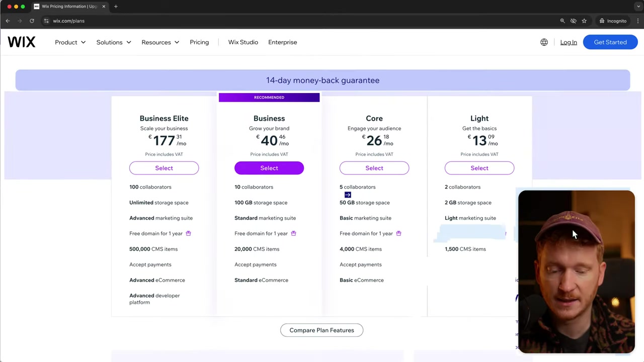Click gift icon next to Business free domain

click(293, 233)
